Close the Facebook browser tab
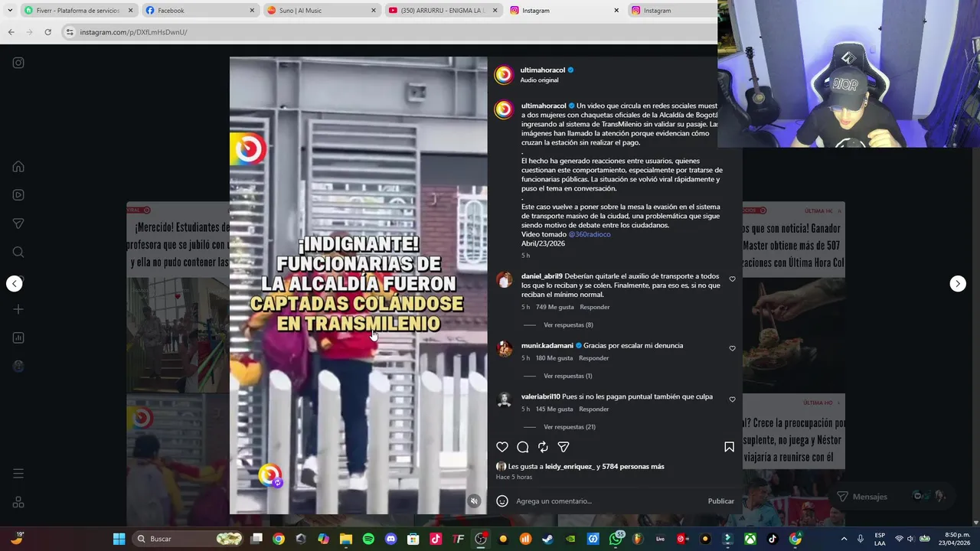Viewport: 980px width, 551px height. click(252, 11)
